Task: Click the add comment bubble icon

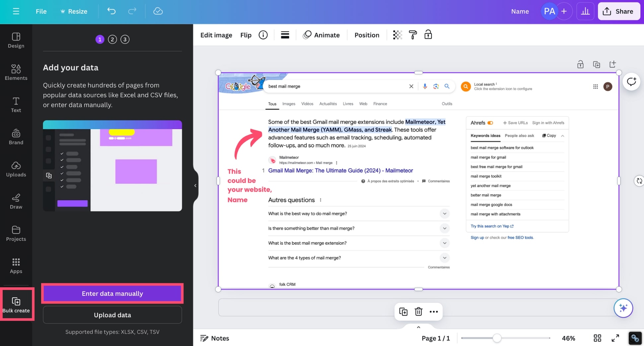Action: pyautogui.click(x=631, y=82)
